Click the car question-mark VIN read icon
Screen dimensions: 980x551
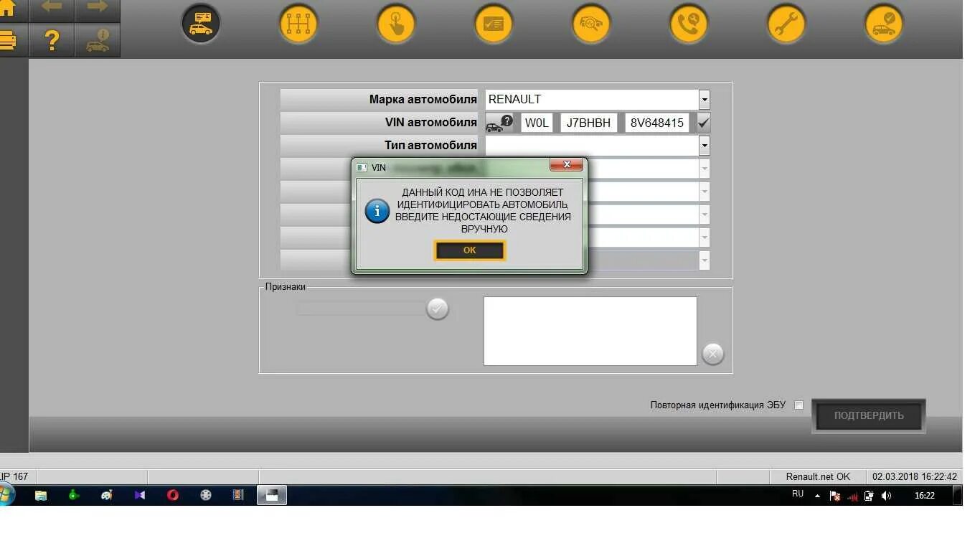point(500,123)
